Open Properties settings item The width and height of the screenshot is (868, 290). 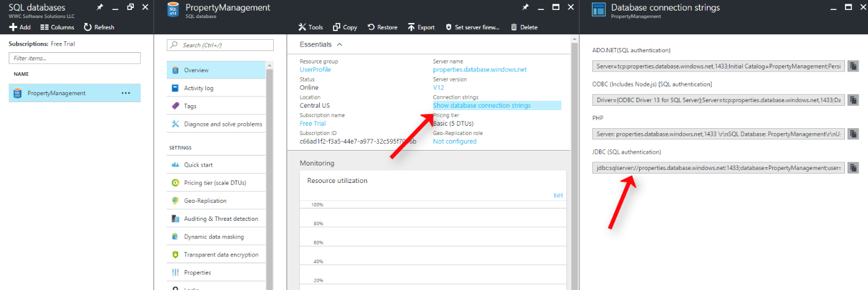(x=216, y=273)
